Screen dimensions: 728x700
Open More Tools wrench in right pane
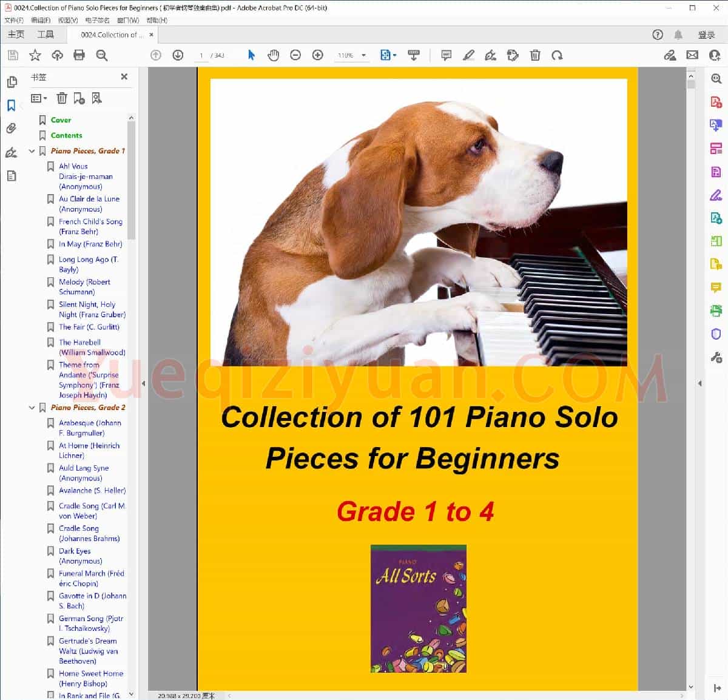716,357
